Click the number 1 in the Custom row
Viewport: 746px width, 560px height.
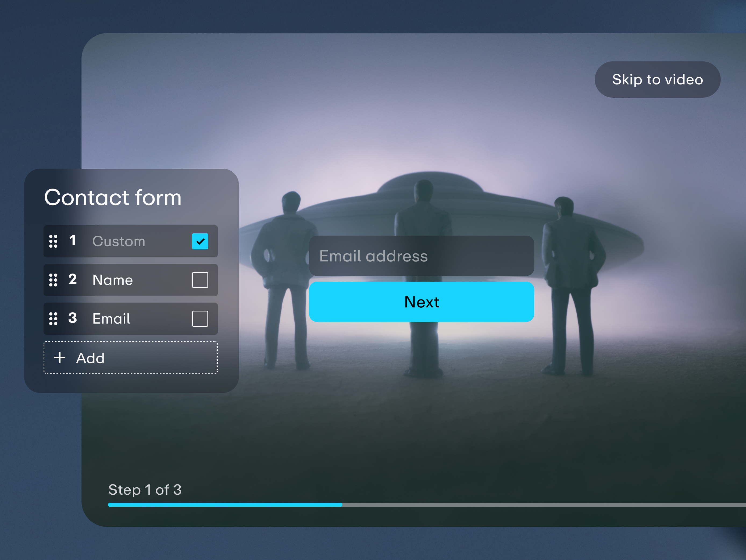point(72,241)
